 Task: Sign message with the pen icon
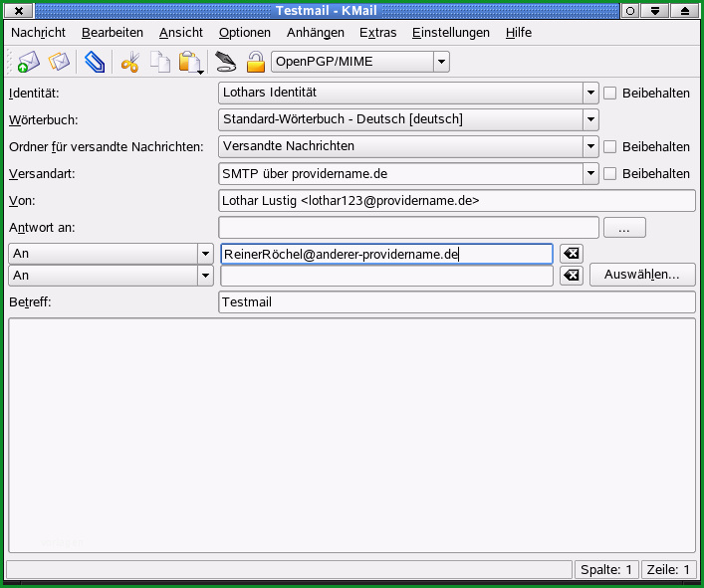pyautogui.click(x=225, y=62)
